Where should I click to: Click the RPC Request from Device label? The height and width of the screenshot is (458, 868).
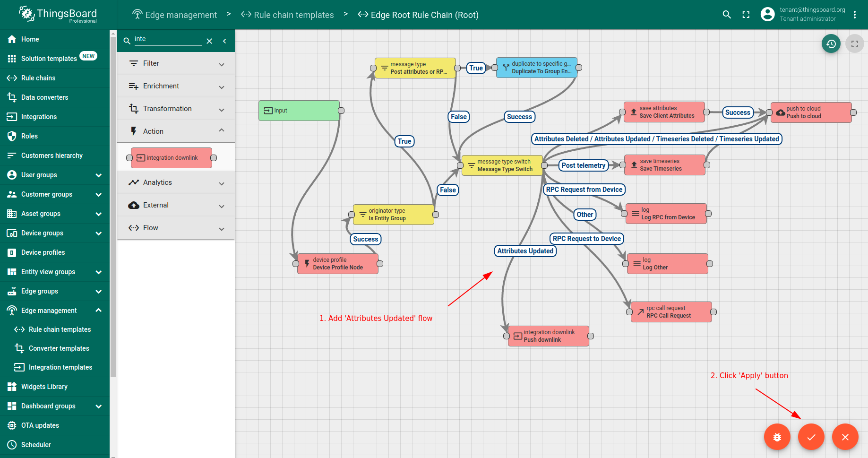click(x=584, y=190)
